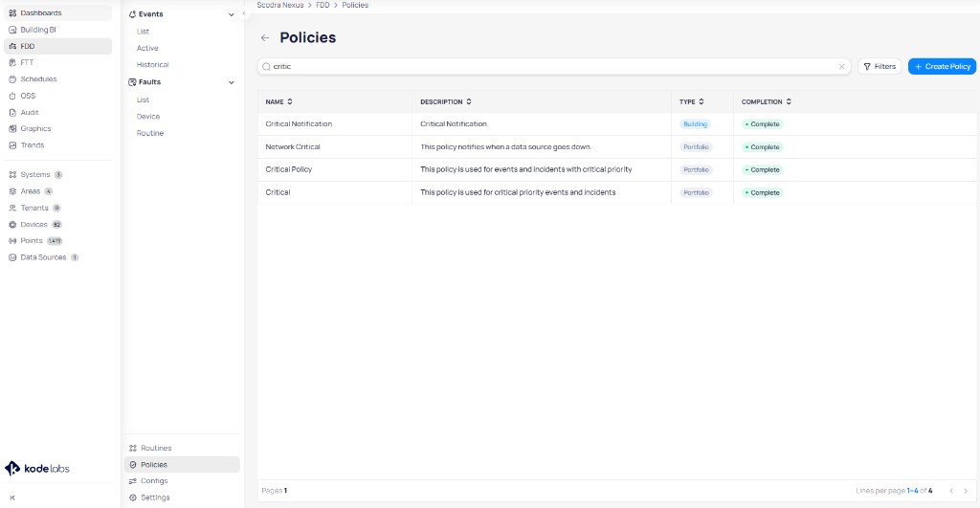Open Systems list
This screenshot has width=980, height=508.
(35, 175)
